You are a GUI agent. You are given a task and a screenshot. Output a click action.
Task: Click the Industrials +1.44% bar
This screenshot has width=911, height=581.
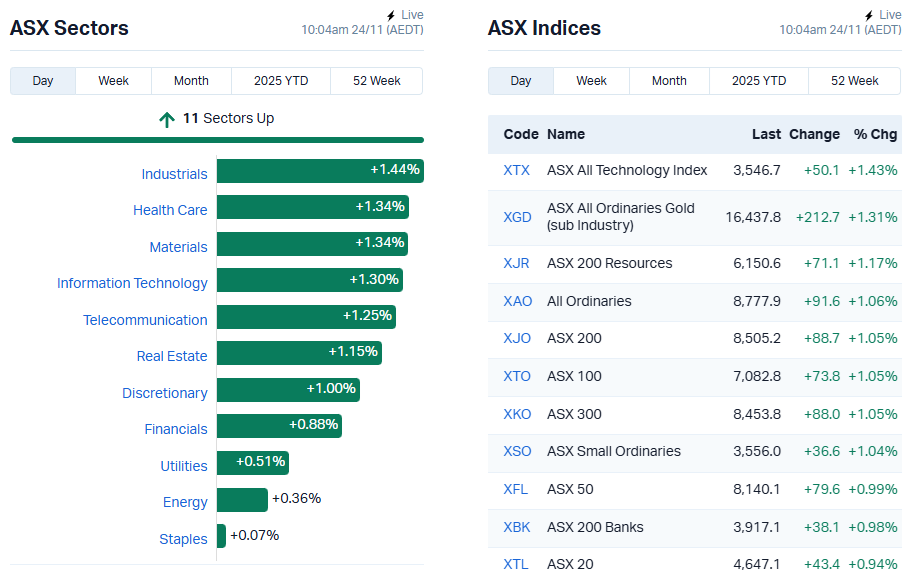pyautogui.click(x=320, y=171)
